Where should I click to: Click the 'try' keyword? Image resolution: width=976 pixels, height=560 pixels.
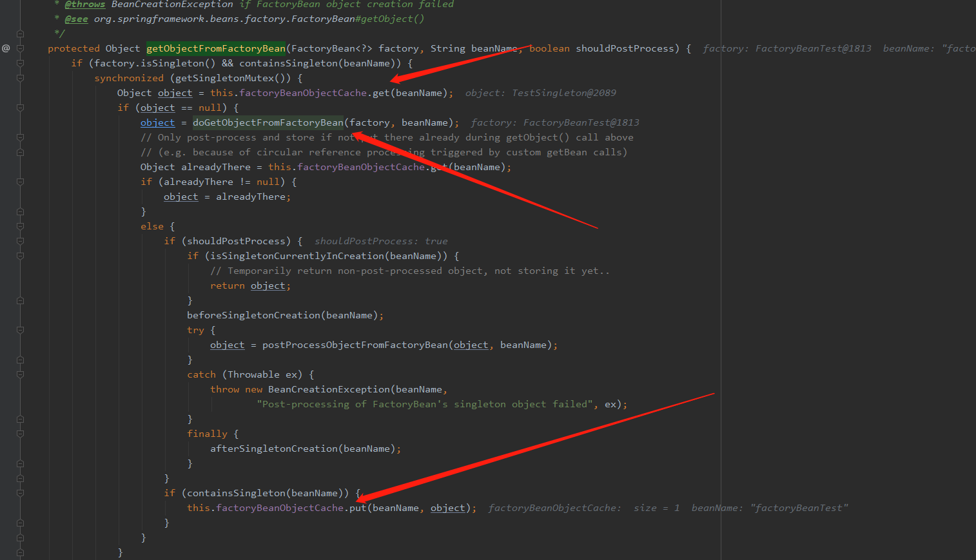pos(195,330)
